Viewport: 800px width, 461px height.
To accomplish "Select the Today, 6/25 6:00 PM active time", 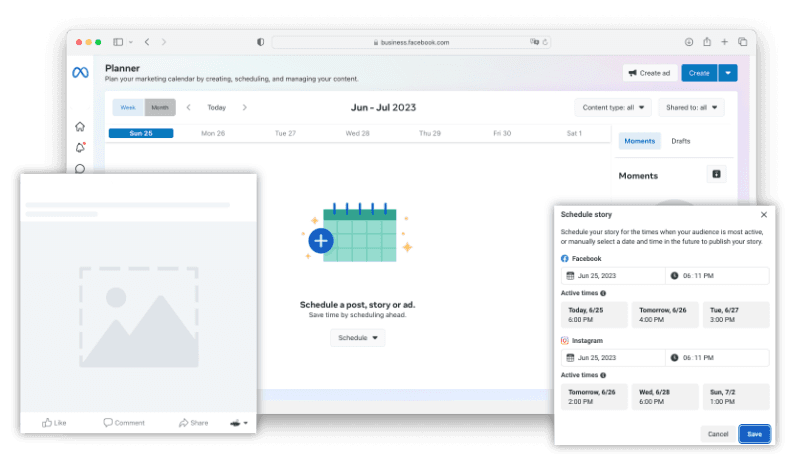I will [594, 314].
